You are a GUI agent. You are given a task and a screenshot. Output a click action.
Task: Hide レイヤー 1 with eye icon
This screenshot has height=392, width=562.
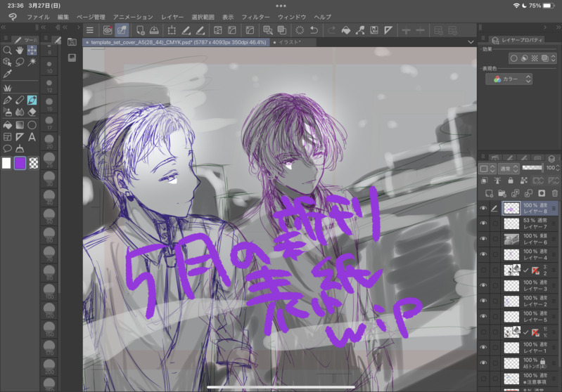point(483,347)
